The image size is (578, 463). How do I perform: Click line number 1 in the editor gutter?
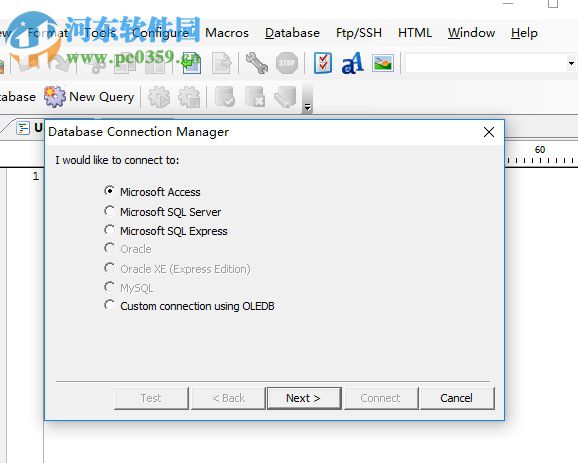tap(35, 176)
